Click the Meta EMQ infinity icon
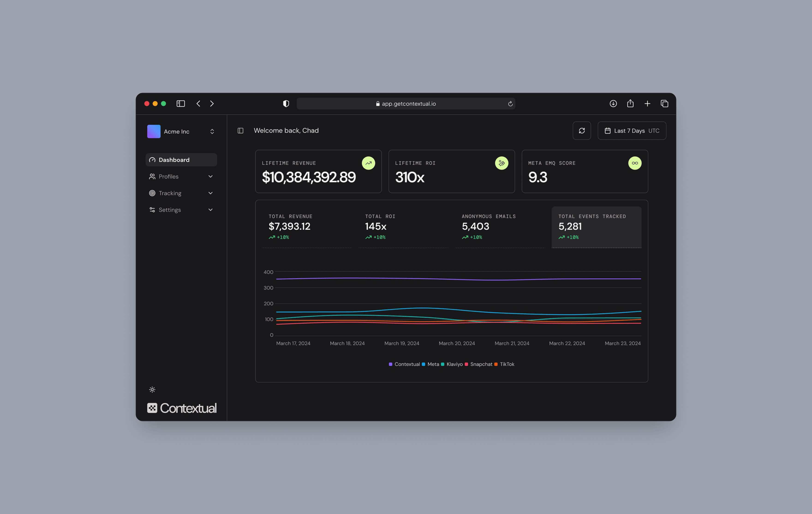812x514 pixels. (635, 163)
